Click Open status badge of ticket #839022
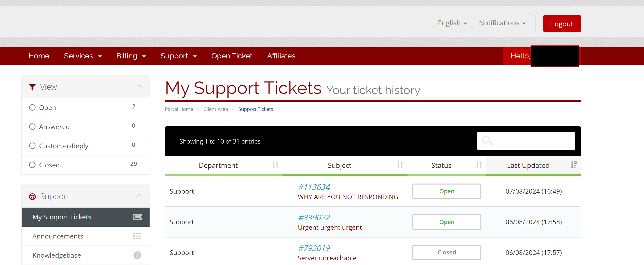Screen dimensions: 644x265 (x=447, y=222)
